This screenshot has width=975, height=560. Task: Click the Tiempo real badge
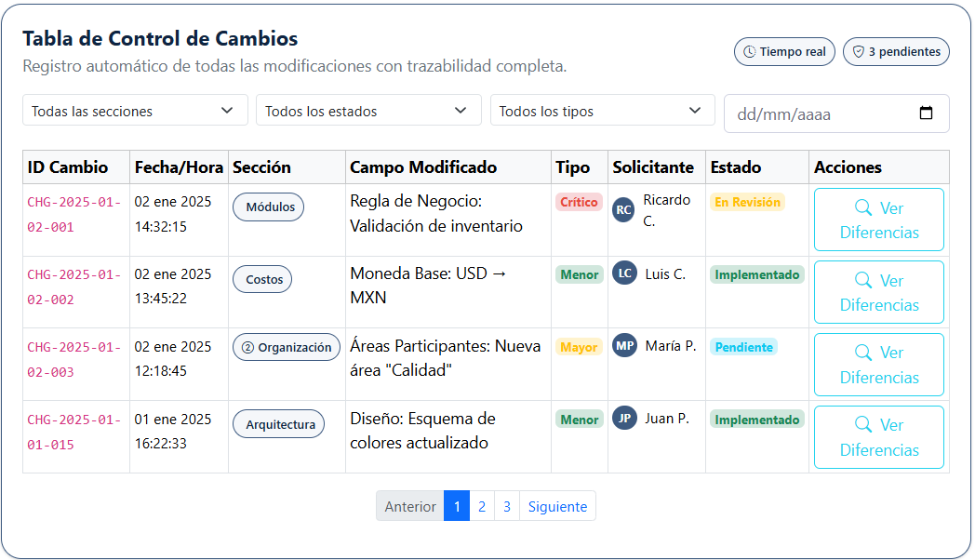784,51
